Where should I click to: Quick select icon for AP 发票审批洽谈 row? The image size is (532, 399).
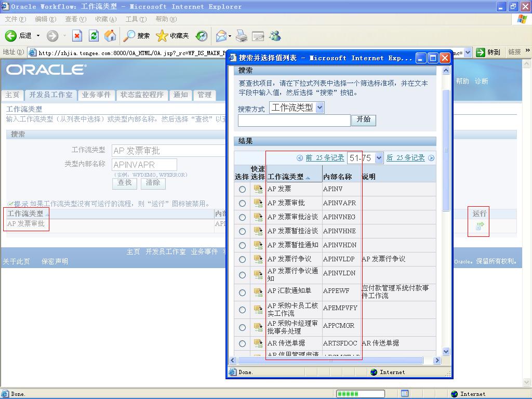[258, 217]
